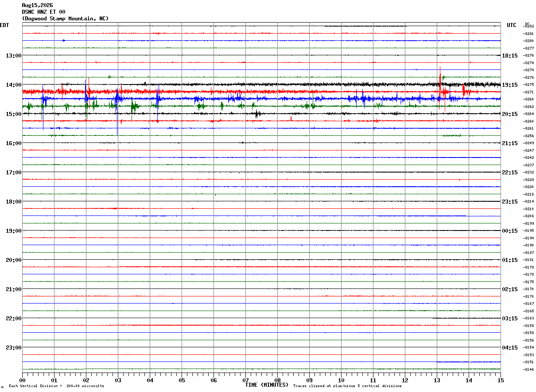The width and height of the screenshot is (536, 392).
Task: Click the "13" minute tick label
Action: (x=437, y=380)
